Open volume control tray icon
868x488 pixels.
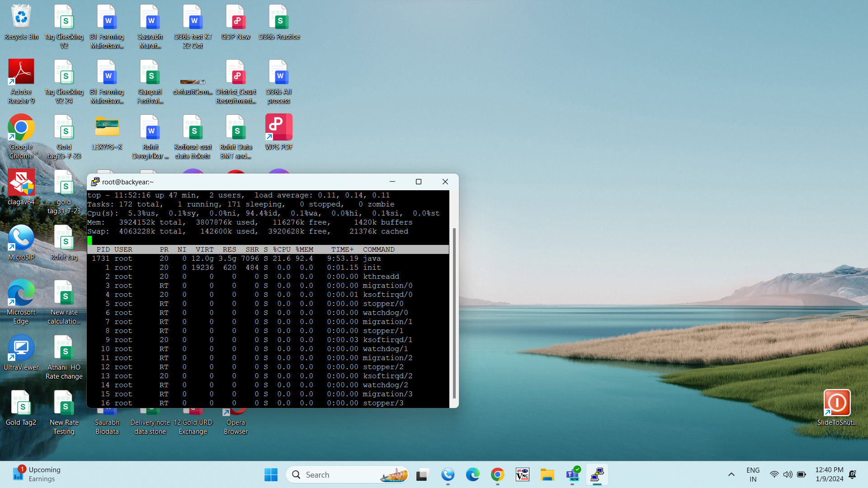[788, 474]
